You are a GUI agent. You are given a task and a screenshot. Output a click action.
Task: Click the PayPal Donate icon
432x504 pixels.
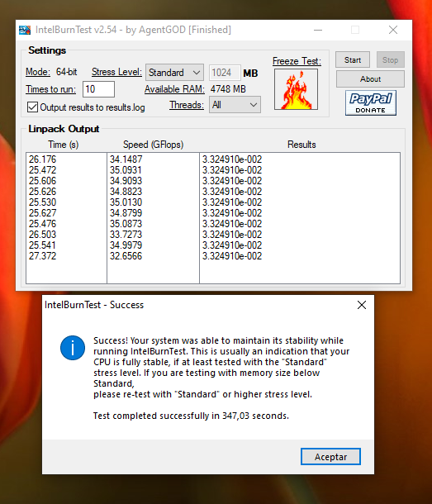pos(371,102)
